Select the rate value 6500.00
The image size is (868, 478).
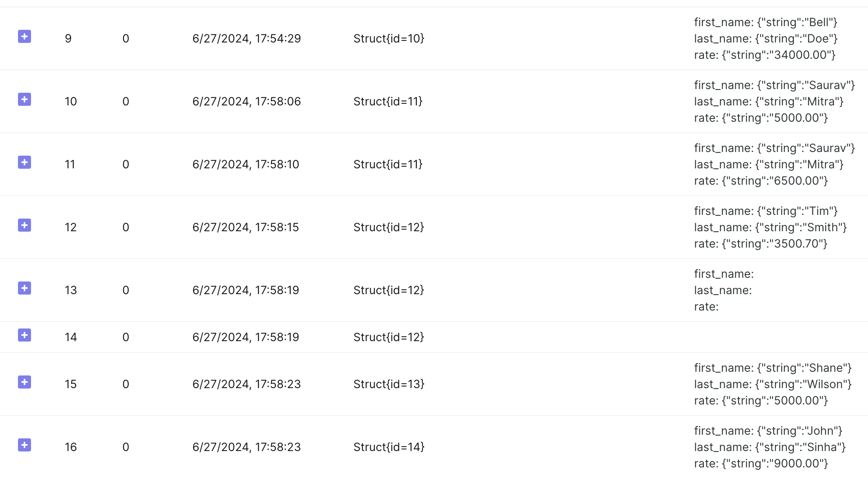tap(775, 181)
